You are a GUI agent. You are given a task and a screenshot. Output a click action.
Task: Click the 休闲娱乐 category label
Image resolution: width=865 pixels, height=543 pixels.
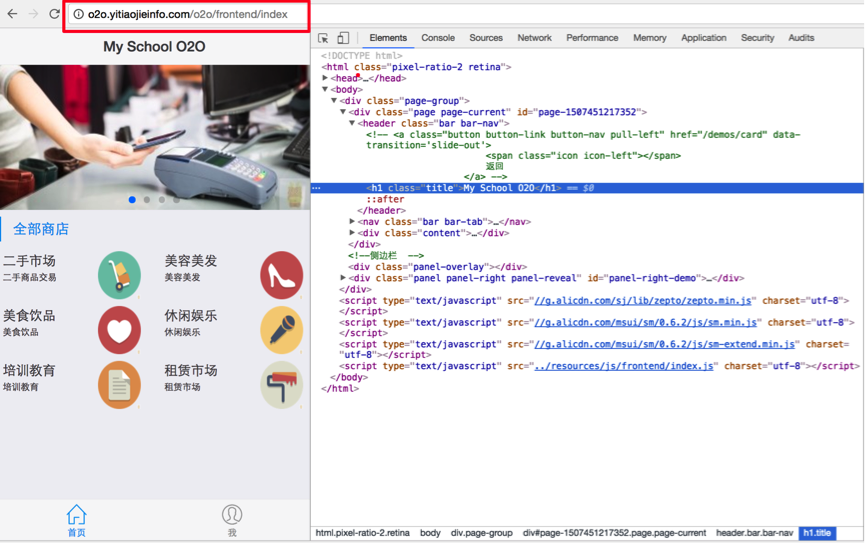(191, 316)
